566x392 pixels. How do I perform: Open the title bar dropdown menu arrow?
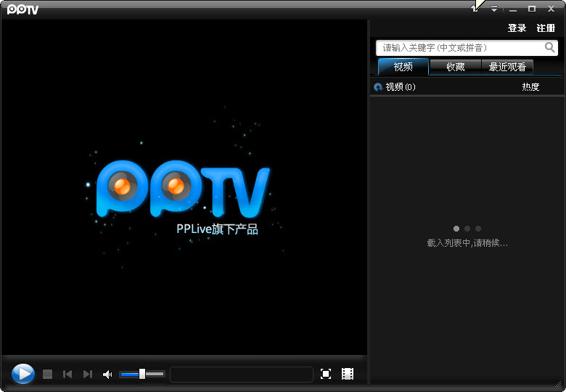click(x=494, y=9)
